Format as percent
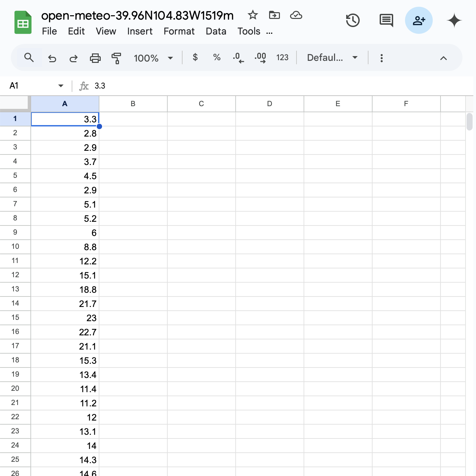The height and width of the screenshot is (476, 476). (x=217, y=57)
